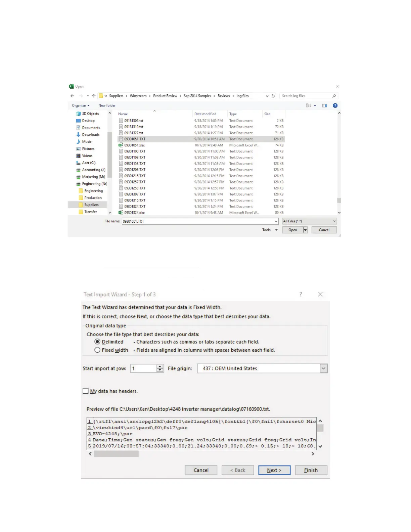Cancel the Open dialog
Viewport: 411px width, 532px height.
324,230
